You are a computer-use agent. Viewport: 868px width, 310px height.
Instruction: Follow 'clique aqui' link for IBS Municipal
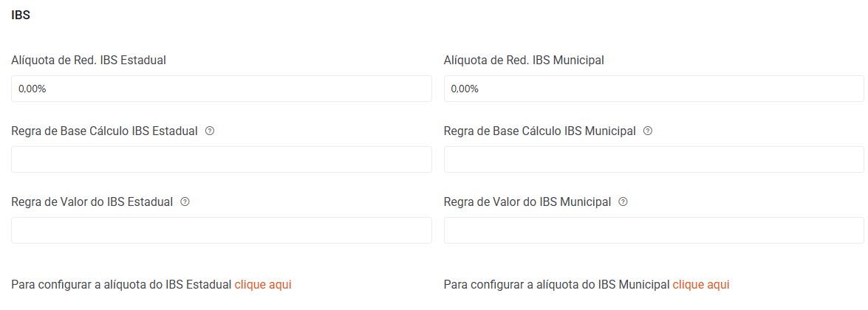pyautogui.click(x=700, y=284)
